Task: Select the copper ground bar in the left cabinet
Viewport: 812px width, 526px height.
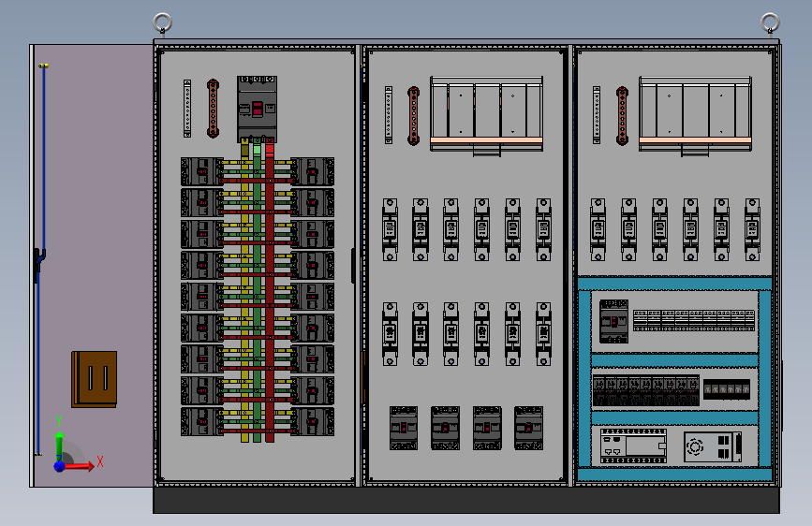Action: coord(213,109)
